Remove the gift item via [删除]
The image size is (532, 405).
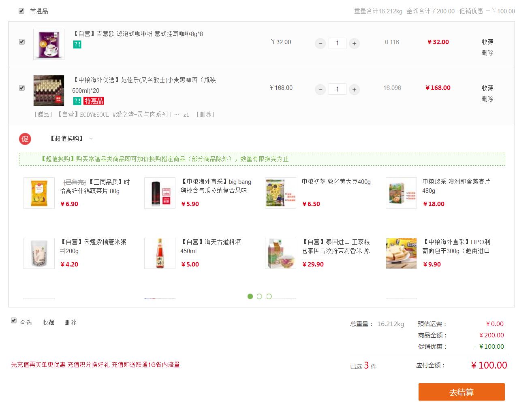[x=205, y=115]
